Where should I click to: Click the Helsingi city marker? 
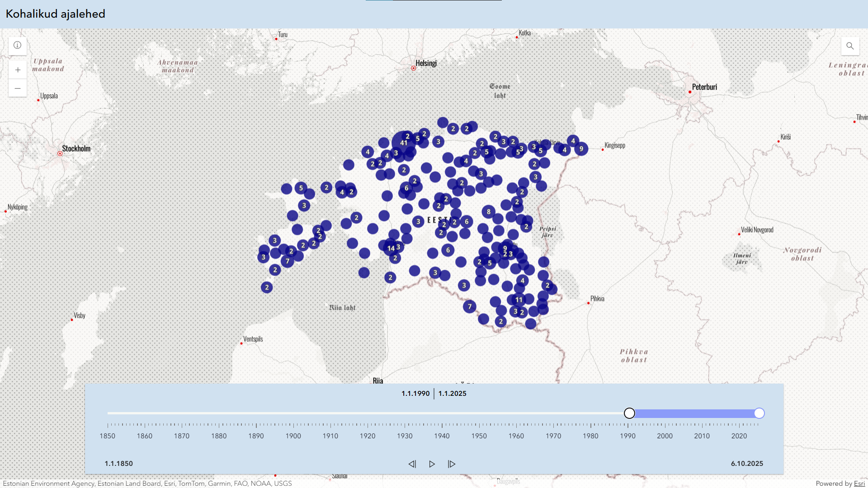[x=413, y=68]
